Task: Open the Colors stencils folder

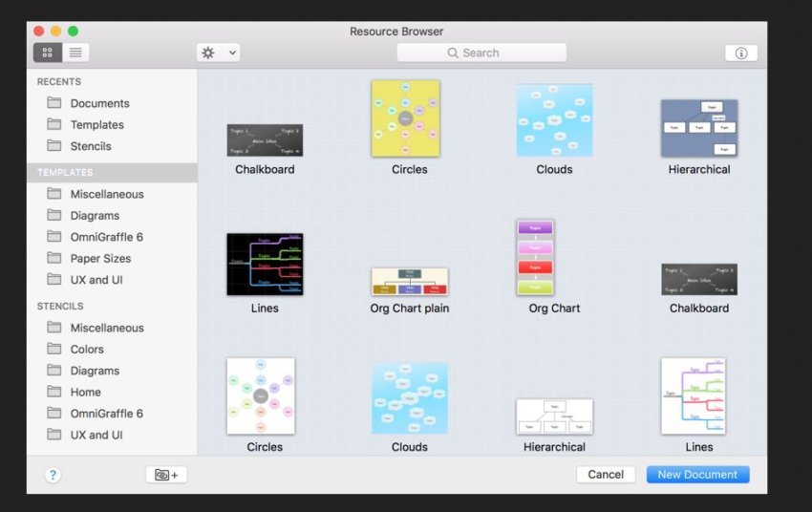Action: pyautogui.click(x=87, y=349)
